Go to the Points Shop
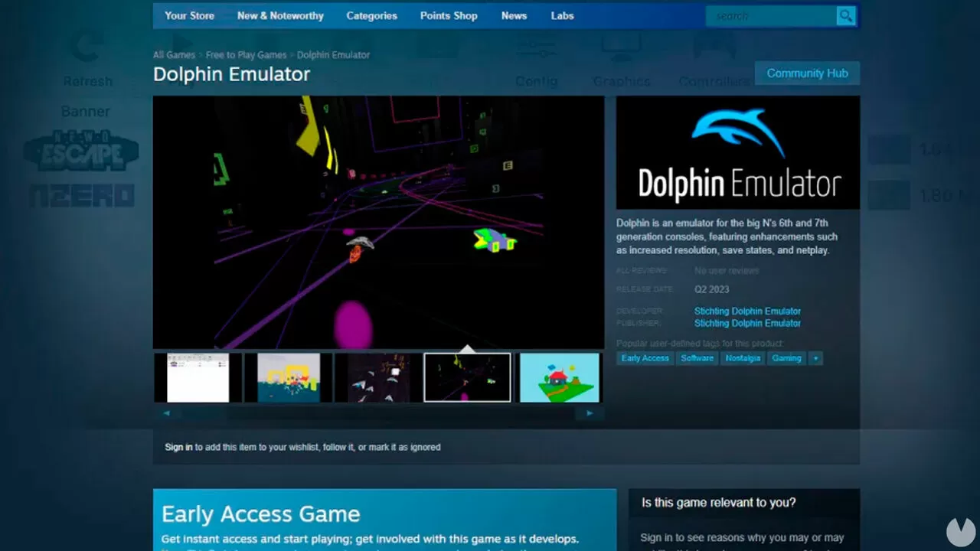The height and width of the screenshot is (551, 980). pos(449,15)
